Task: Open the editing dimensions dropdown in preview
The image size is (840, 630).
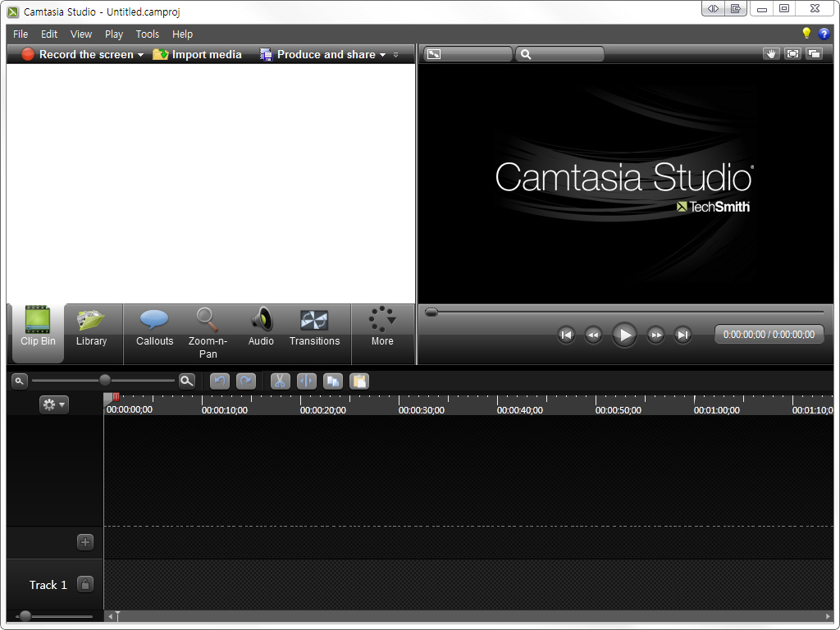Action: (x=468, y=54)
